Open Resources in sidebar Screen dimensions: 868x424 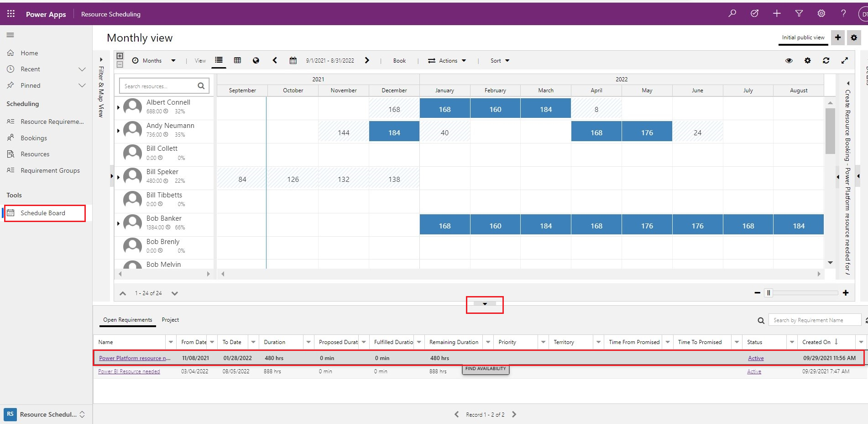click(35, 154)
